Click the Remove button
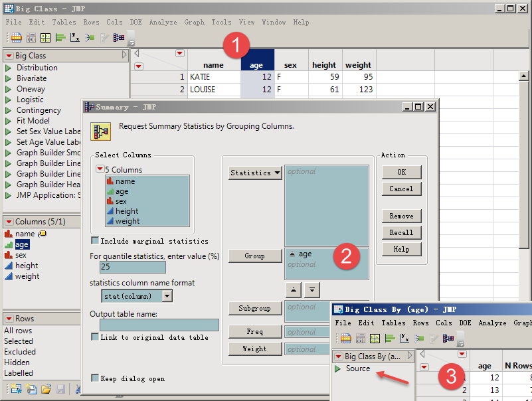This screenshot has width=532, height=401. (402, 216)
